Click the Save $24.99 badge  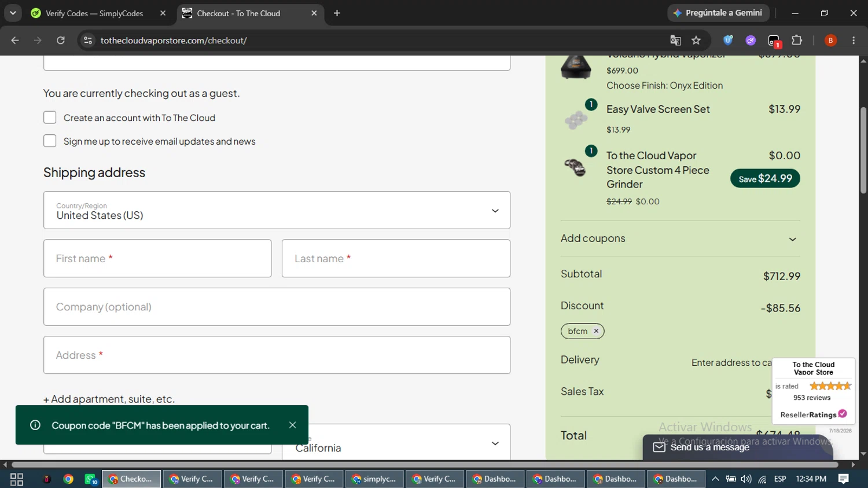[x=765, y=178]
